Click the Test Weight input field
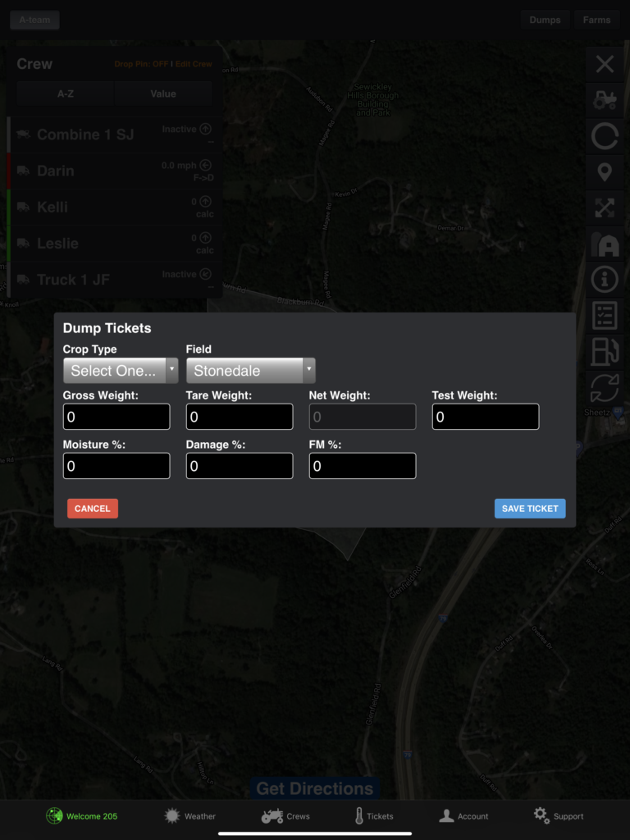This screenshot has width=630, height=840. tap(486, 417)
